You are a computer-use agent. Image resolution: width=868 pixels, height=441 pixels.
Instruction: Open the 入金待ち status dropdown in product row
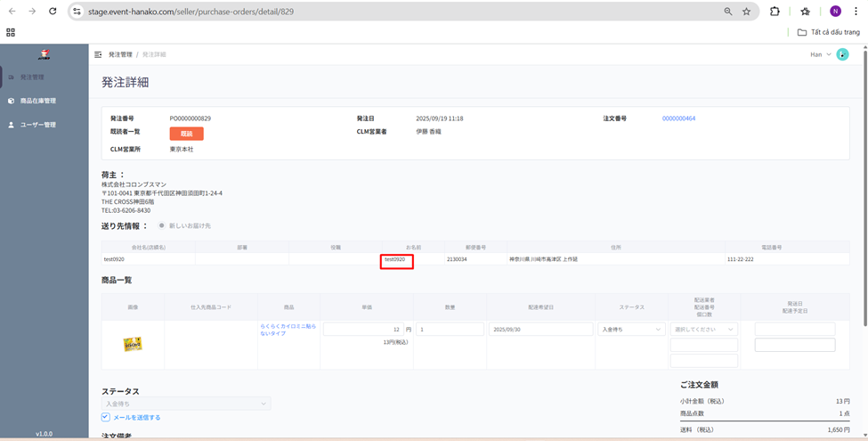pyautogui.click(x=631, y=330)
